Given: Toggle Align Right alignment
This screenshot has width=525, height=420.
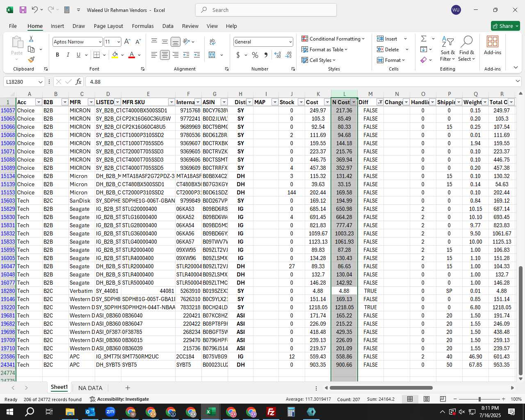Looking at the screenshot, I should tap(175, 55).
